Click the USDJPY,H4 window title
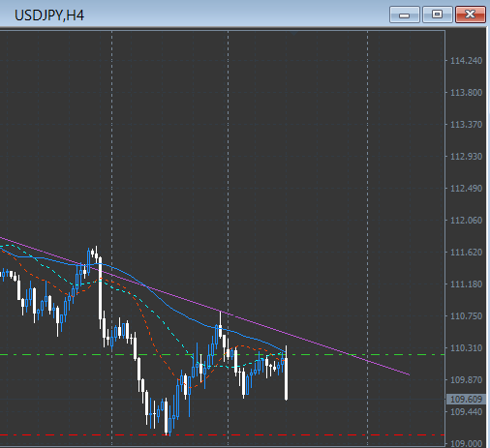490x448 pixels. coord(49,15)
